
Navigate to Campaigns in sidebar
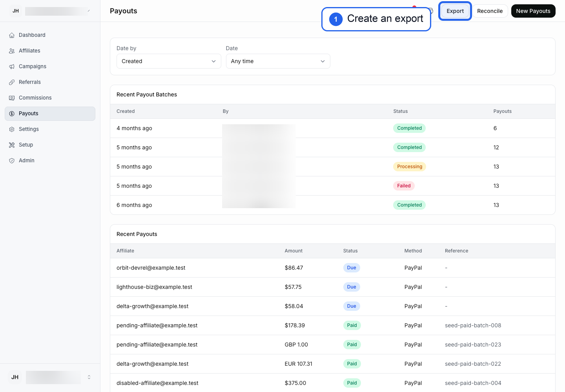click(x=50, y=67)
